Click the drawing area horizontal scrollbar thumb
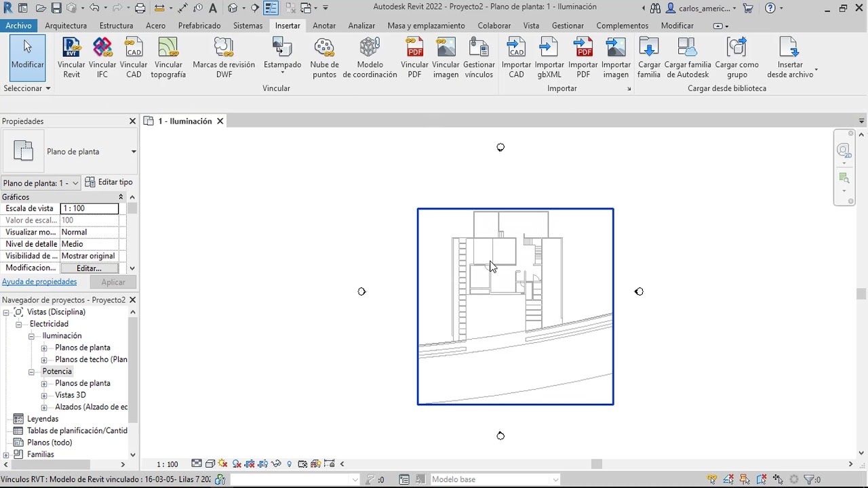Viewport: 868px width, 488px height. (x=597, y=464)
